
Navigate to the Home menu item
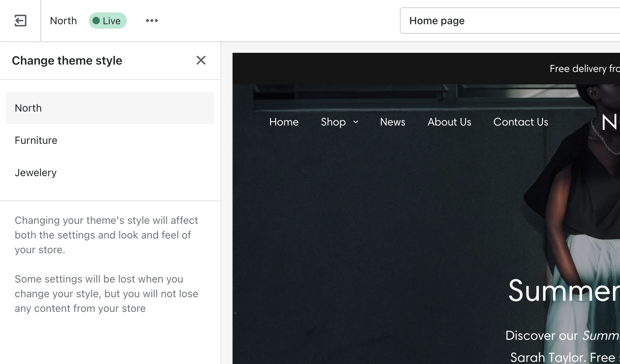[x=284, y=122]
